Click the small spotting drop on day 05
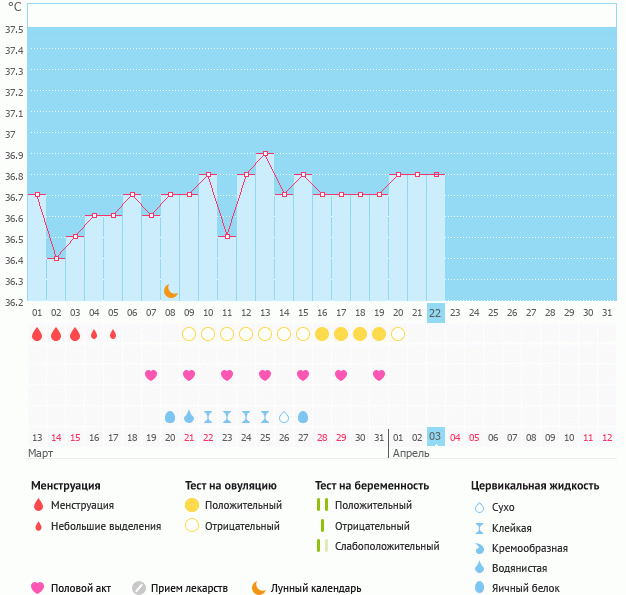 (113, 334)
